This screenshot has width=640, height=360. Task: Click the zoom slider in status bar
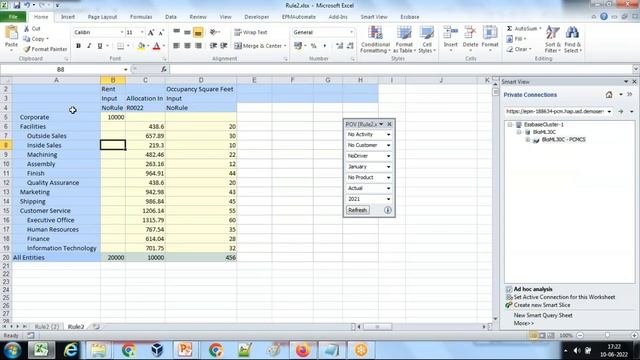(607, 336)
